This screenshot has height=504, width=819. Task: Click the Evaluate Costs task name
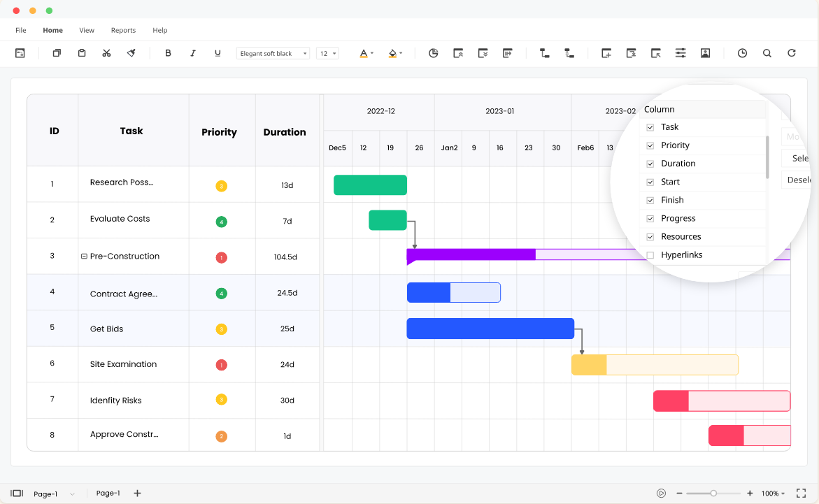[120, 219]
